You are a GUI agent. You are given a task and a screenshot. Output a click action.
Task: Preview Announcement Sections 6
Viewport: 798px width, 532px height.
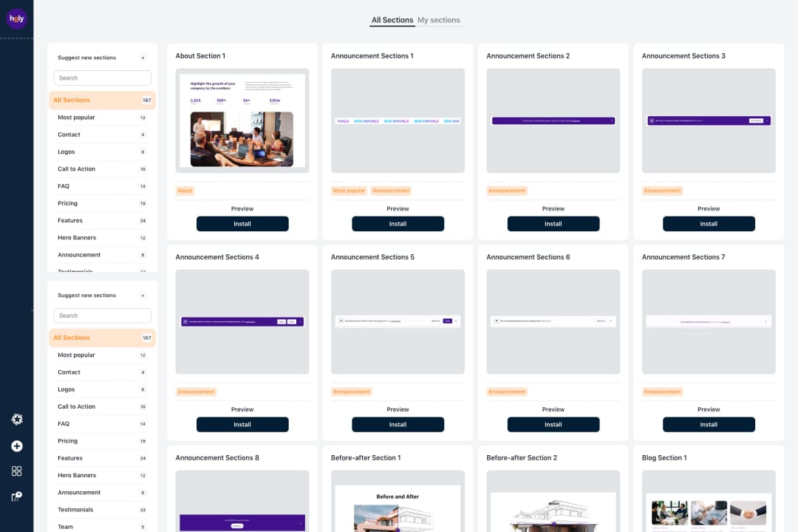click(553, 409)
